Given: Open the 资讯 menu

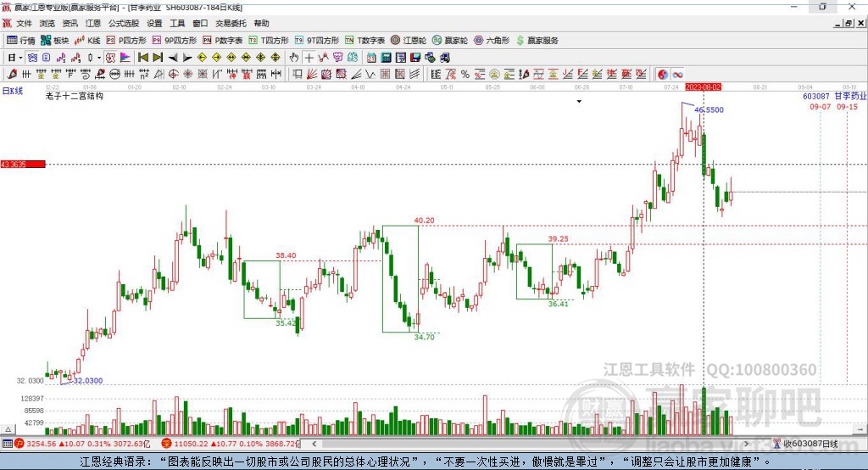Looking at the screenshot, I should point(70,23).
